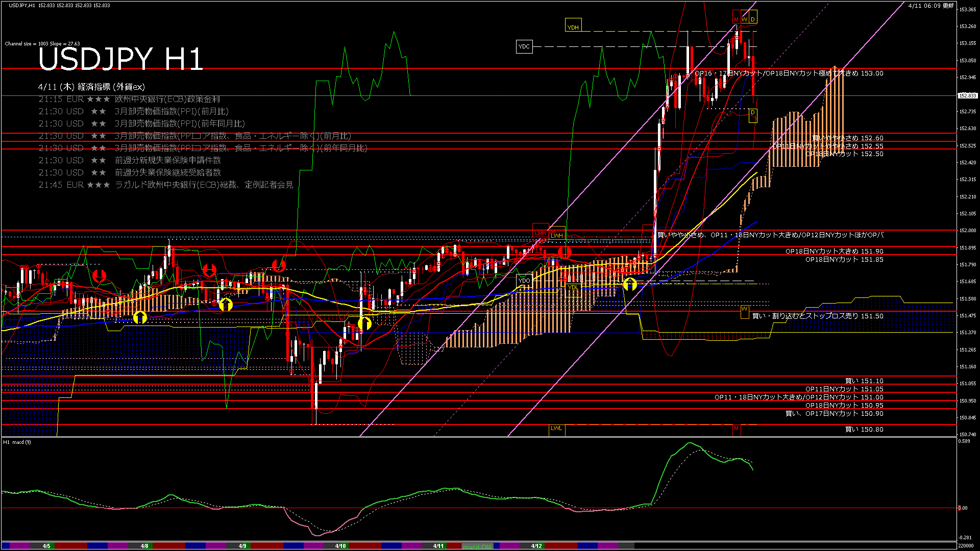Click the 'OP18日NYカット 150.95' label
The image size is (980, 551).
point(844,405)
